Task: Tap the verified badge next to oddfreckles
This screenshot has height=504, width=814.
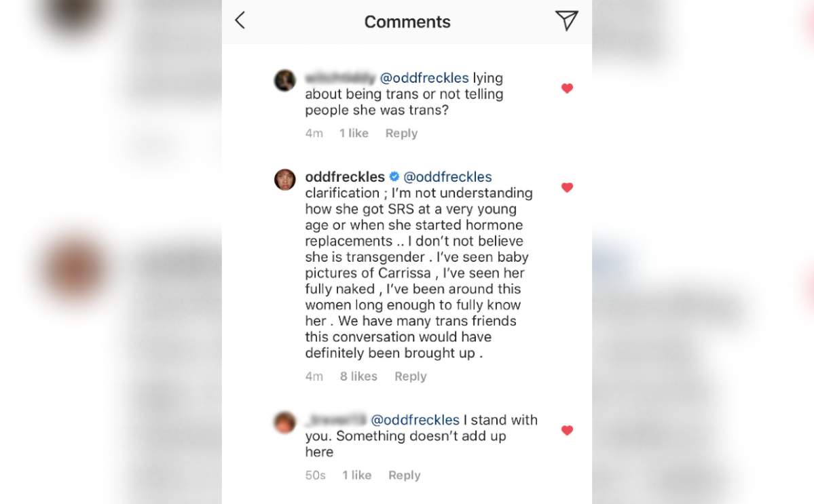Action: point(393,176)
